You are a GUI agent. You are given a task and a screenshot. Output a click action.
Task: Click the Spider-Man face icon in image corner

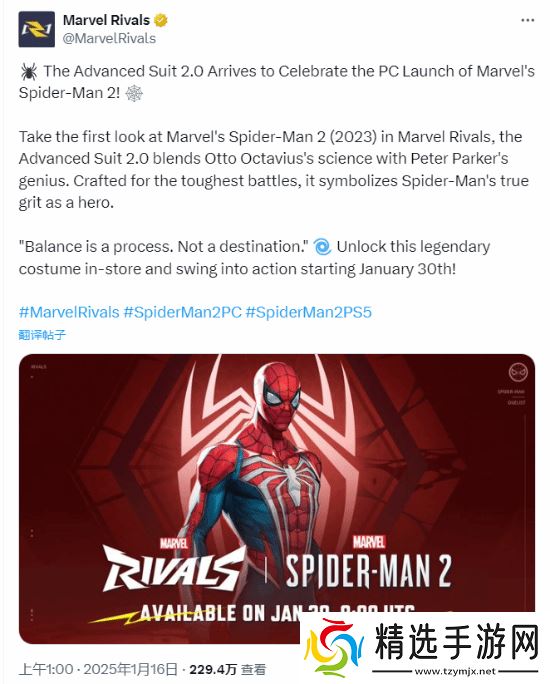tap(518, 372)
